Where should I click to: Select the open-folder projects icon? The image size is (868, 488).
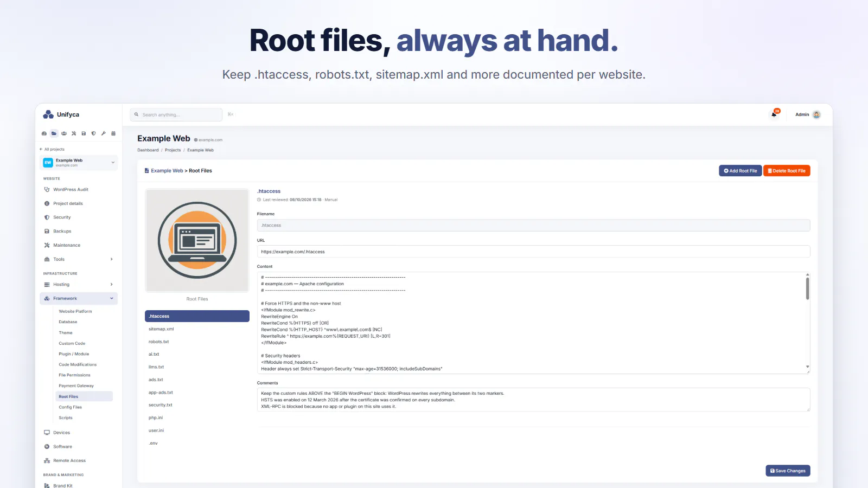point(54,133)
